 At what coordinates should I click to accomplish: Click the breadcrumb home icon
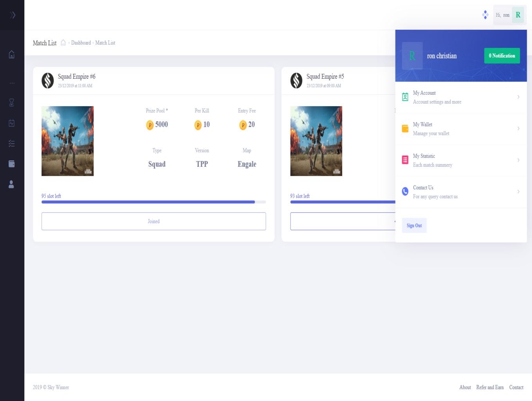pos(63,43)
